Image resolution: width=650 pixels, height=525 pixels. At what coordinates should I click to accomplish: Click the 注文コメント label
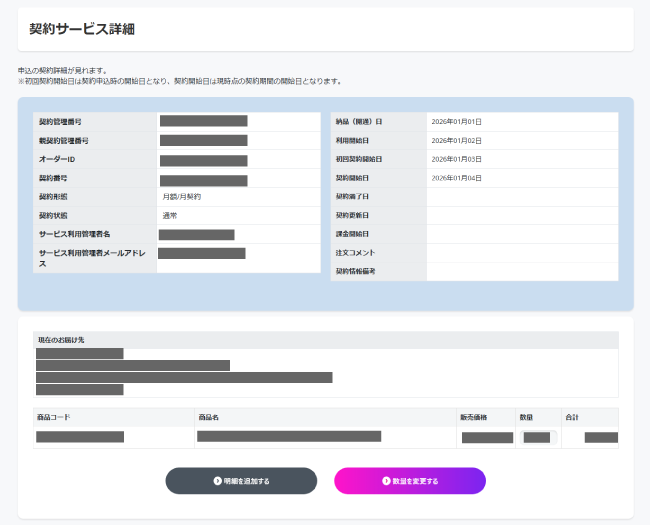click(x=355, y=253)
